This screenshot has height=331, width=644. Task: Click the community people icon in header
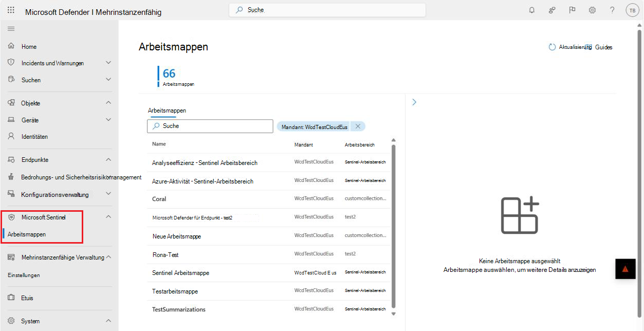(552, 10)
